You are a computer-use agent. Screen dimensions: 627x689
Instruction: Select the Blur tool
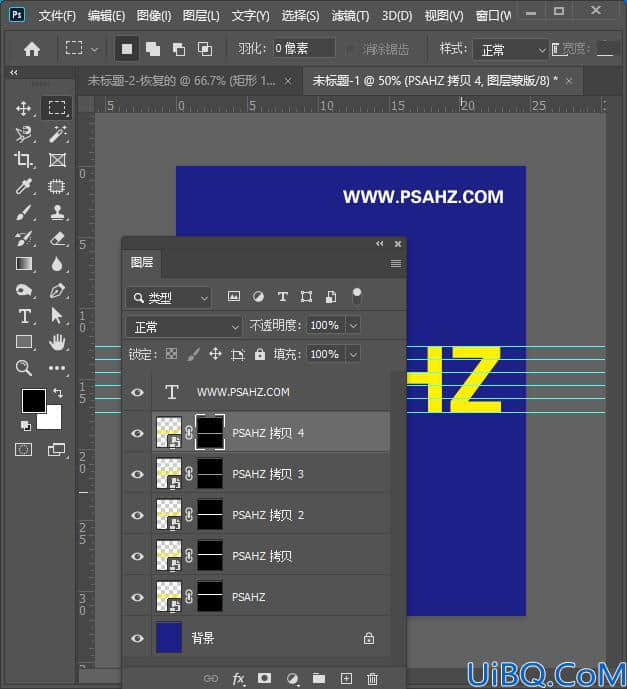point(57,264)
